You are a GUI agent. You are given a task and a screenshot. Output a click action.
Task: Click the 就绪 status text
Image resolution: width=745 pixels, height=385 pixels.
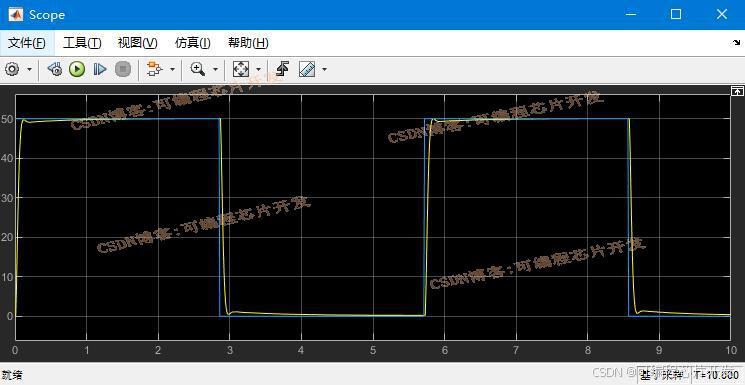point(12,375)
